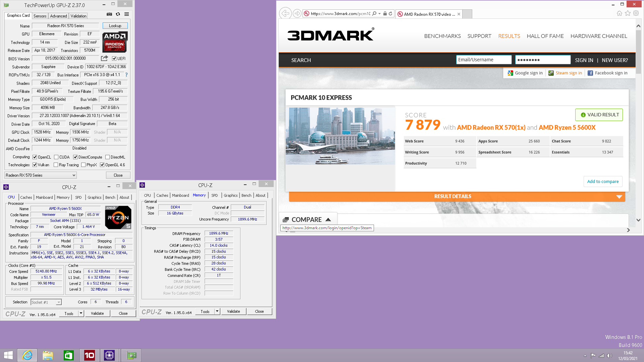Toggle the PhysX checkbox

83,165
